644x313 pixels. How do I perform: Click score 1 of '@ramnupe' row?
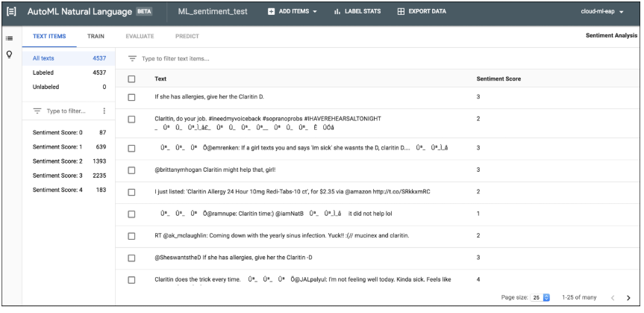pyautogui.click(x=478, y=214)
